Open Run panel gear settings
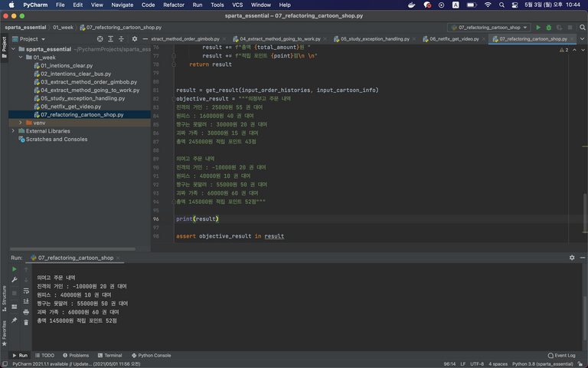 (x=571, y=258)
